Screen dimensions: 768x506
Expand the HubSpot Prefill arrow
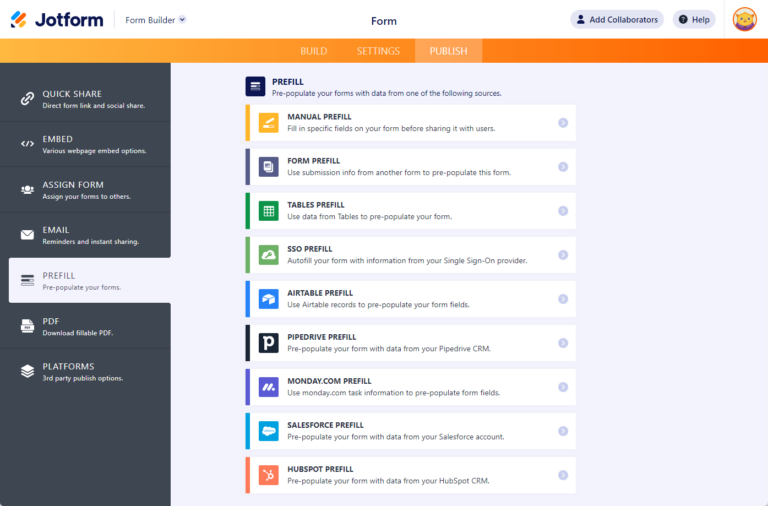(563, 475)
